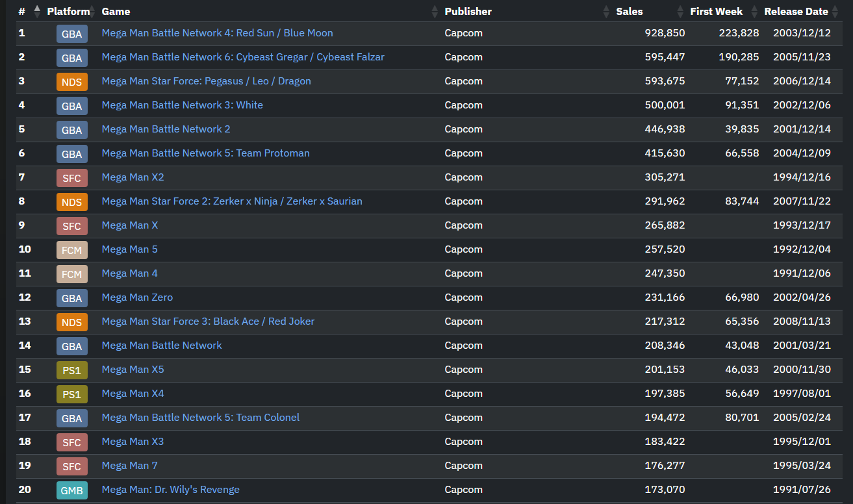
Task: Sort the table by the # rank column arrows
Action: [37, 11]
